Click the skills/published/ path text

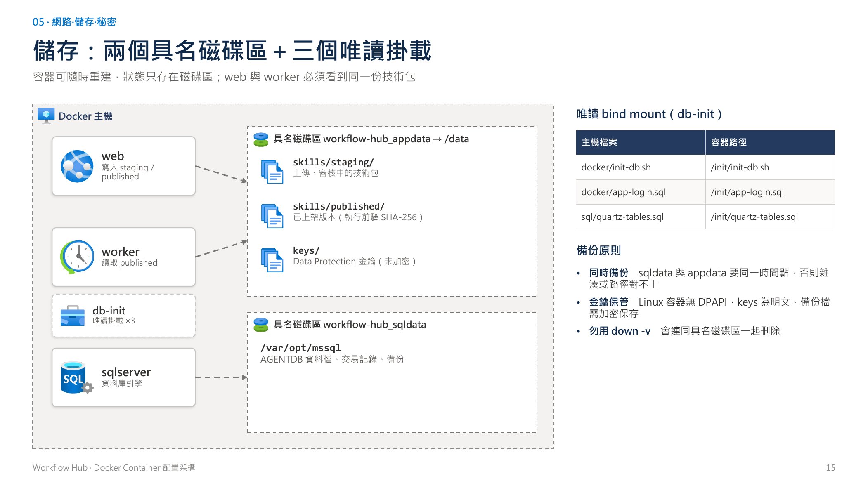point(338,206)
